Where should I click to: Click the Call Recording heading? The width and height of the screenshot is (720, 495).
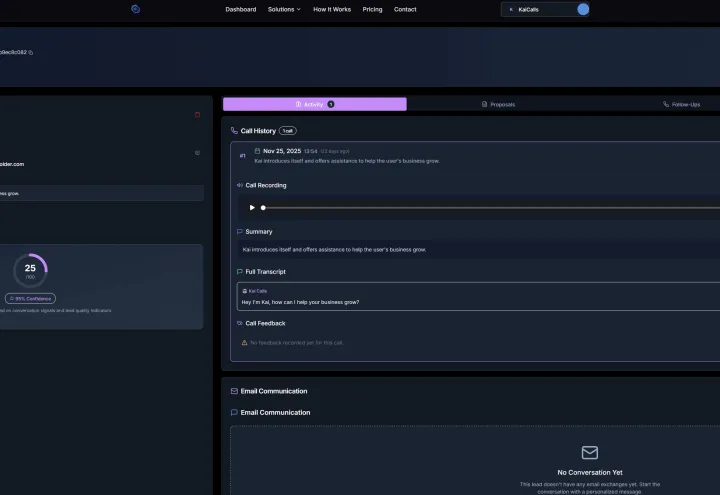266,185
